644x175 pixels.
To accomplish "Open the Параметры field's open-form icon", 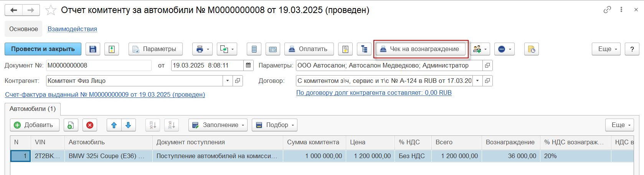I will coord(487,66).
